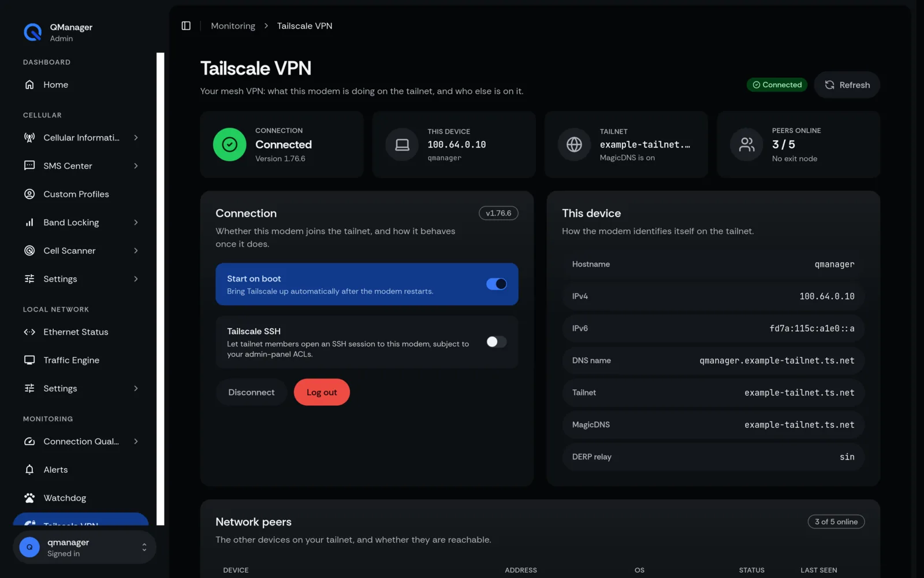Open the Home menu item
Image resolution: width=924 pixels, height=578 pixels.
tap(81, 84)
